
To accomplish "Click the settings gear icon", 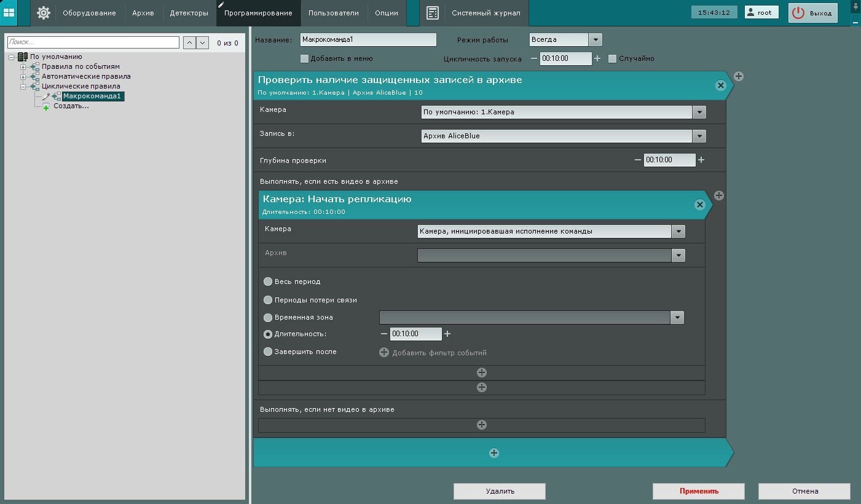I will click(x=44, y=13).
